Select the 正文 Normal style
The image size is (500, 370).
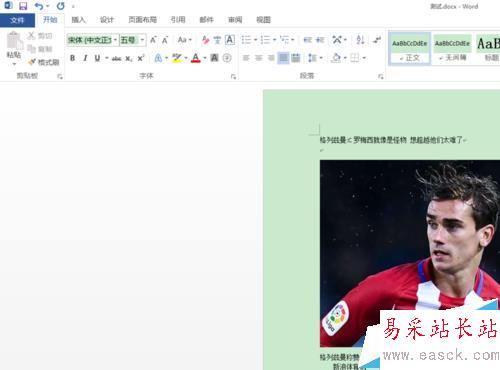pos(410,49)
